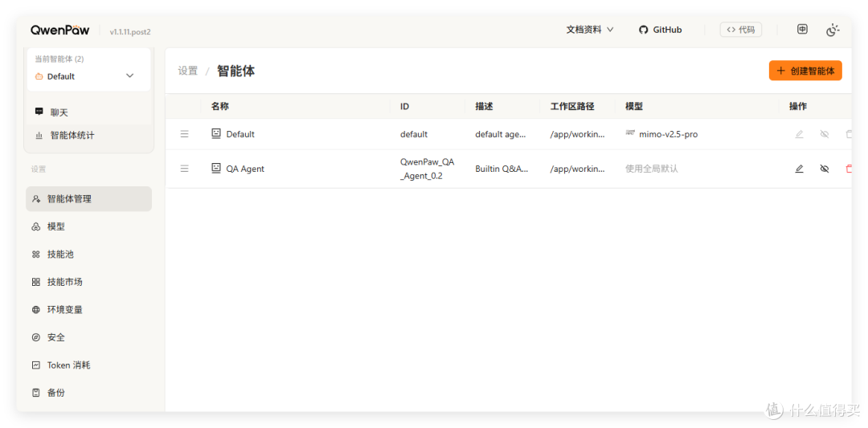The height and width of the screenshot is (428, 868).
Task: Click 创建智能体 button
Action: [x=805, y=71]
